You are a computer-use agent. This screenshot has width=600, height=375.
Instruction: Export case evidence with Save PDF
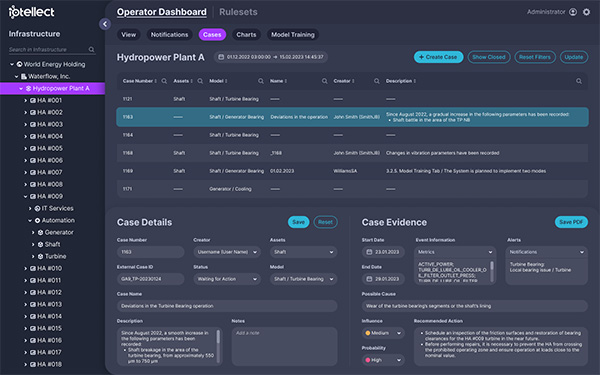571,222
